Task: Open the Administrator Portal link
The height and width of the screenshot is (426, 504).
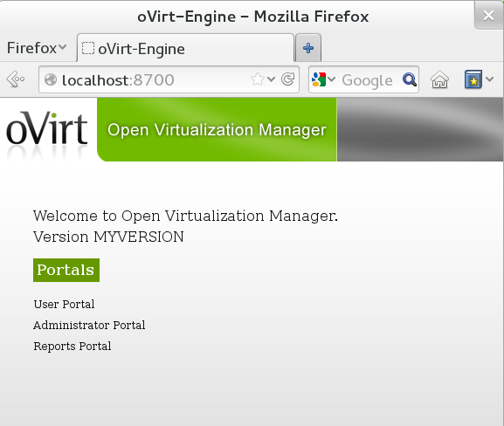Action: [89, 325]
